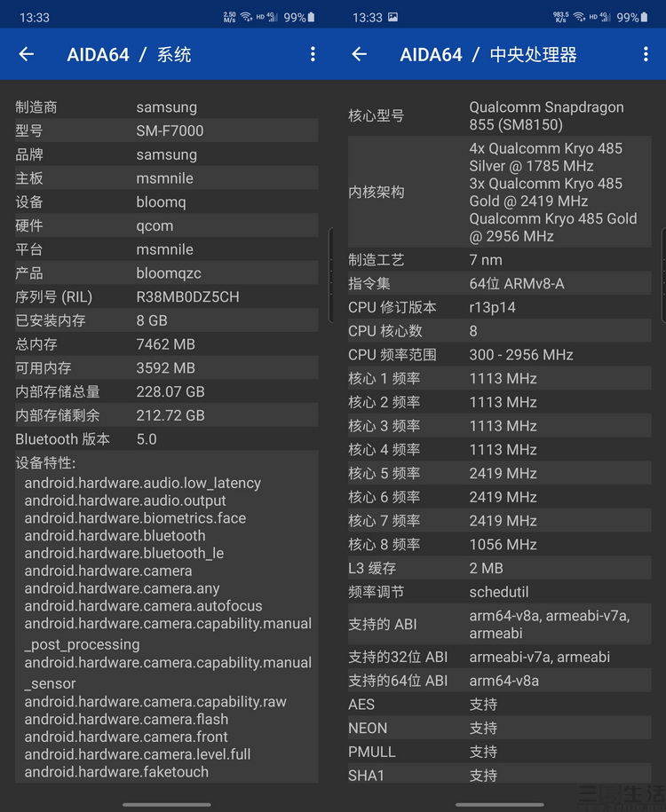Screen dimensions: 666x812
Task: Select CPU 核心数 value 8
Action: pyautogui.click(x=473, y=331)
